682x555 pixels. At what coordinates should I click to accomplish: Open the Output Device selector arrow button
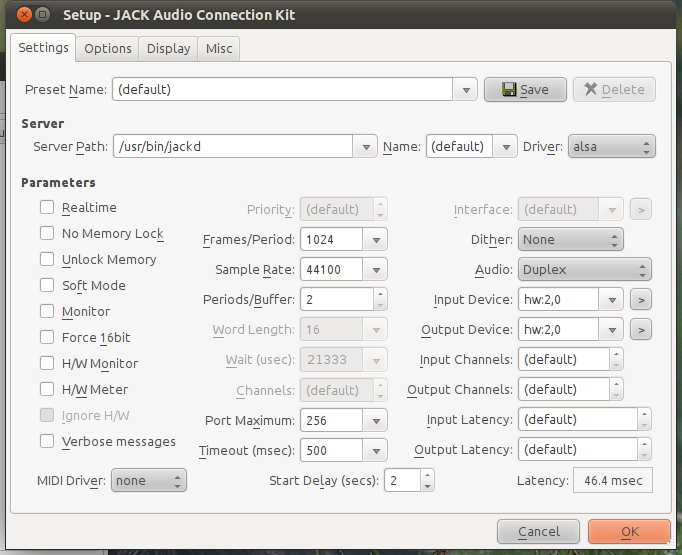(641, 330)
